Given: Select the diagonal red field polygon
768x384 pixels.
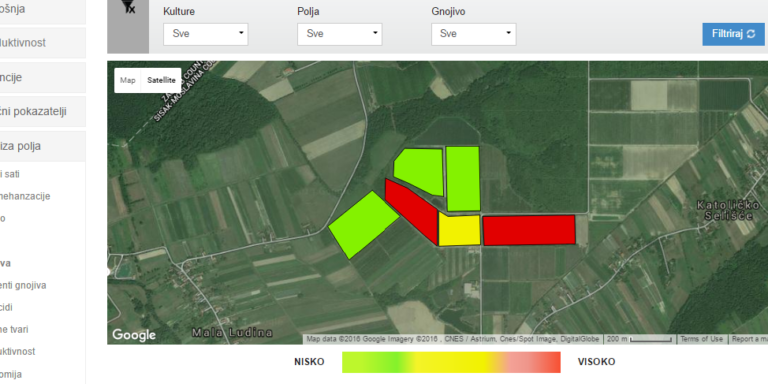Looking at the screenshot, I should point(411,211).
